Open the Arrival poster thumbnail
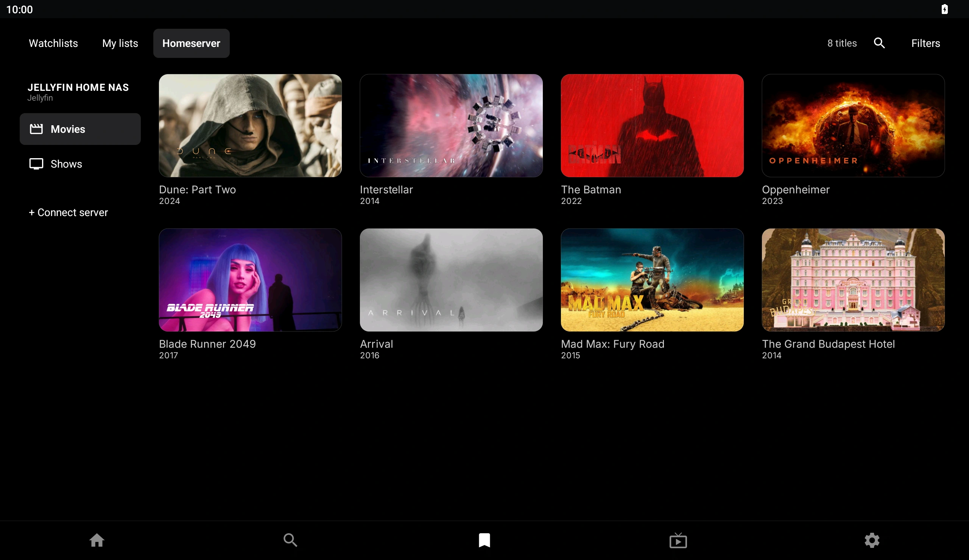Screen dimensions: 969x560 pyautogui.click(x=451, y=280)
